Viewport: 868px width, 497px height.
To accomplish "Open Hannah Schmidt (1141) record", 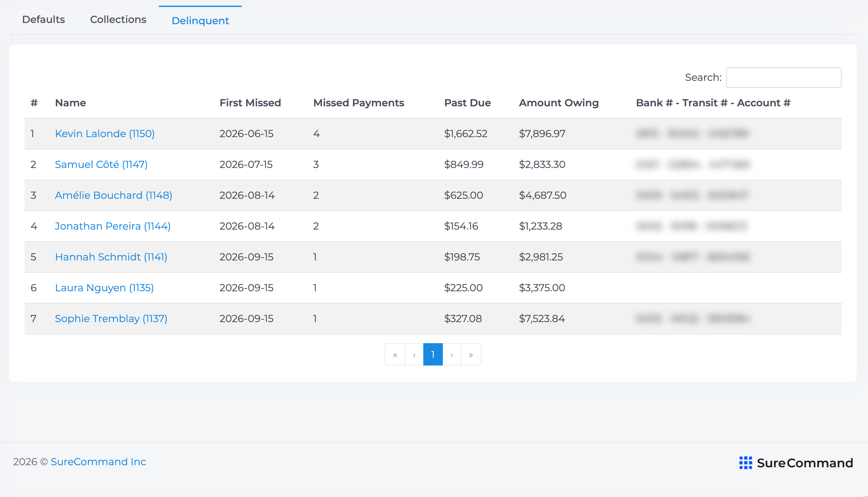I will click(x=111, y=257).
